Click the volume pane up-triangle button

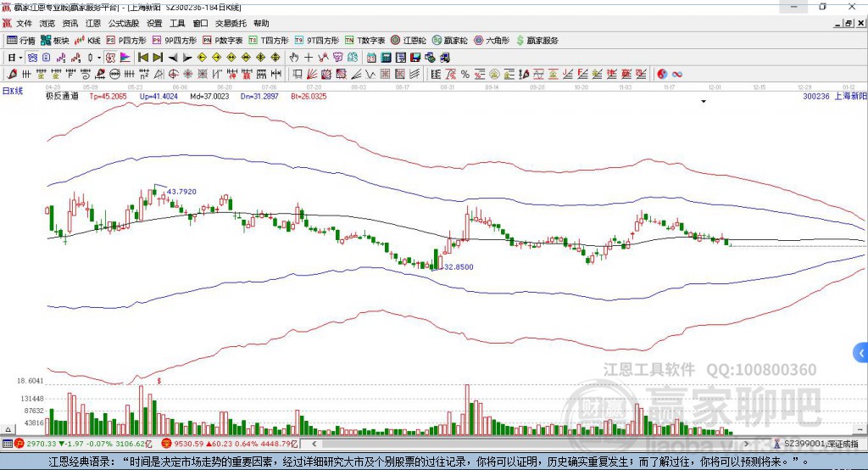coord(8,429)
